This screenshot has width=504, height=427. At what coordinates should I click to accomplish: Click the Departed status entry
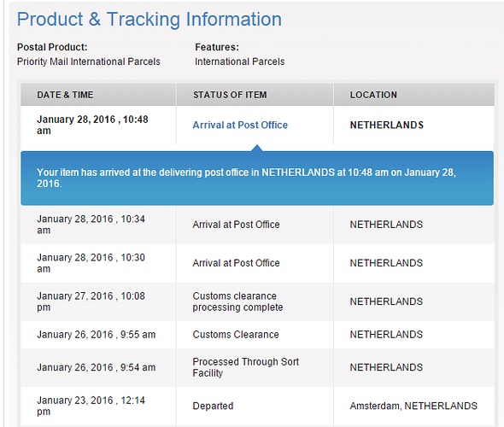click(213, 406)
